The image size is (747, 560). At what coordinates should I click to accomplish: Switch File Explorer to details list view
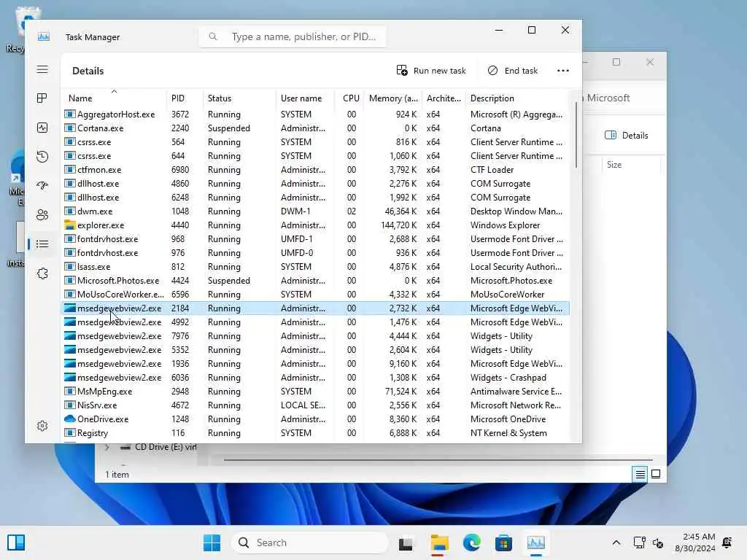640,474
